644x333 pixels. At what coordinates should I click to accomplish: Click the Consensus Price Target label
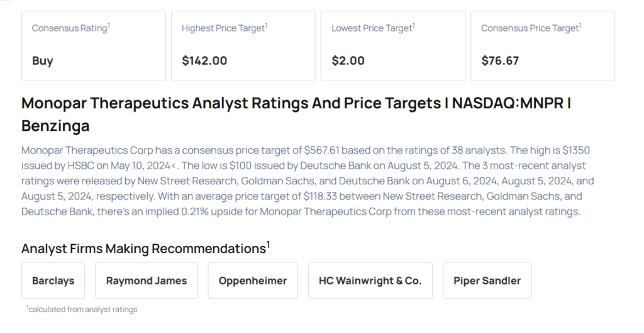[x=530, y=28]
